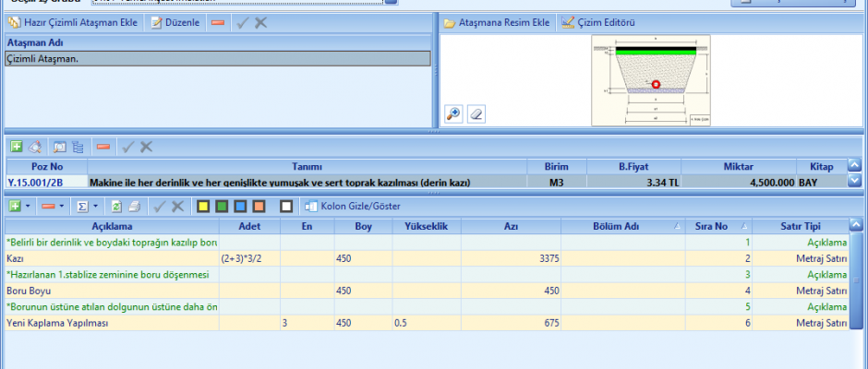
Task: Click the green add icon in the Poz toolbar
Action: [16, 147]
